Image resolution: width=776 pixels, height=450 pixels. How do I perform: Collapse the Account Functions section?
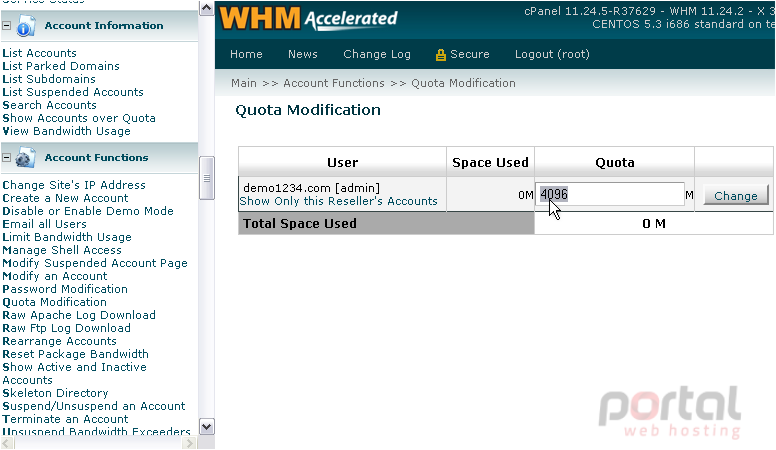click(x=6, y=157)
